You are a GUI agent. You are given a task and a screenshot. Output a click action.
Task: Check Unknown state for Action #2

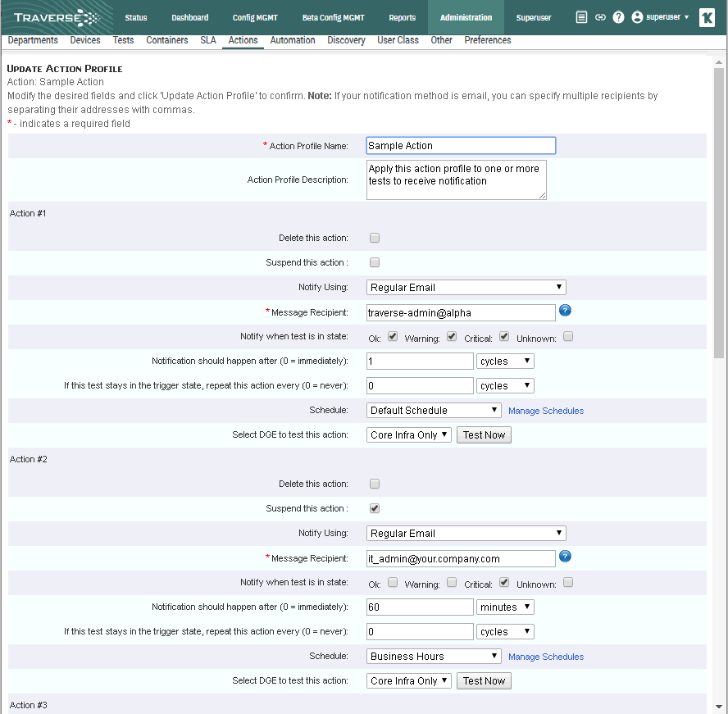point(568,583)
